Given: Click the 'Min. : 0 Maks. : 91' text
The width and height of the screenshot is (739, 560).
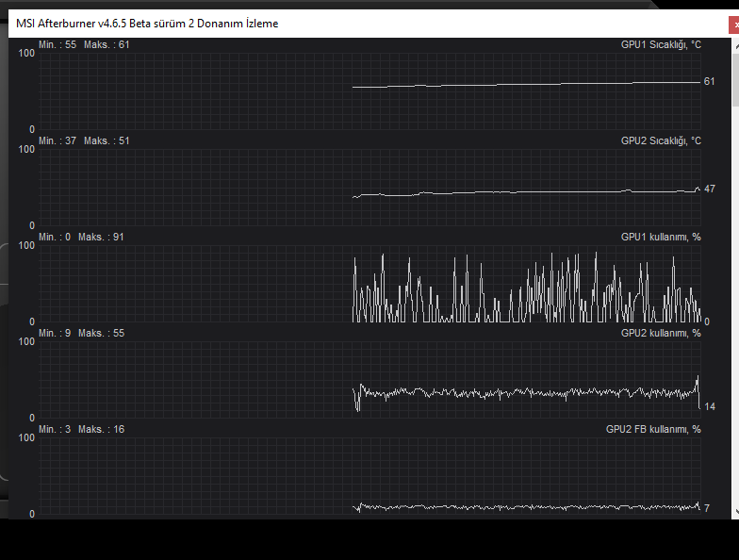Looking at the screenshot, I should [x=81, y=238].
